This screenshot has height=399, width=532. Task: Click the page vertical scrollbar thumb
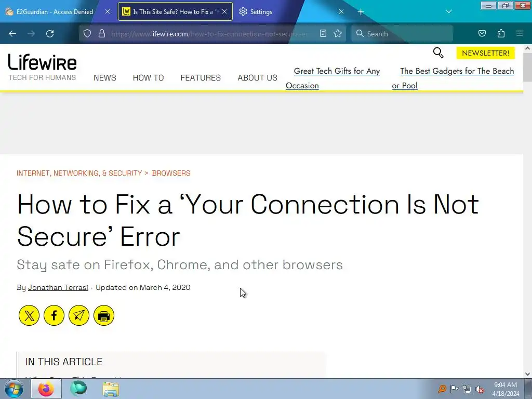[x=528, y=67]
